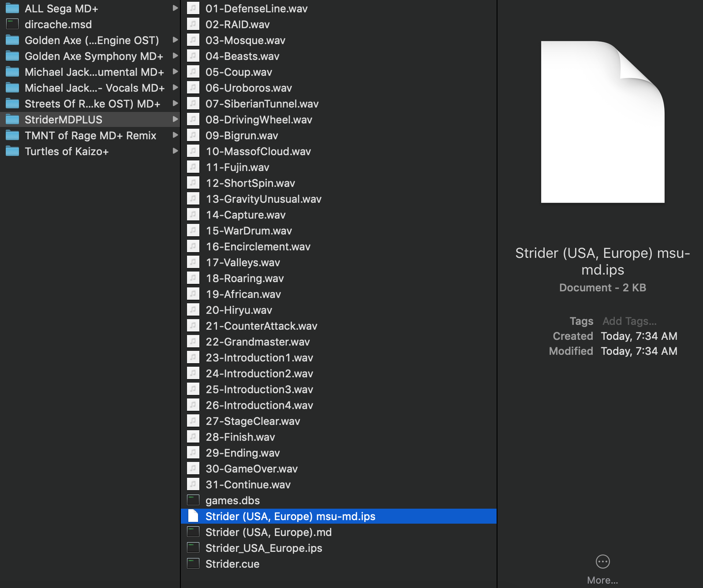Screen dimensions: 703x588
Task: Select 28-Finish.wav
Action: (240, 437)
